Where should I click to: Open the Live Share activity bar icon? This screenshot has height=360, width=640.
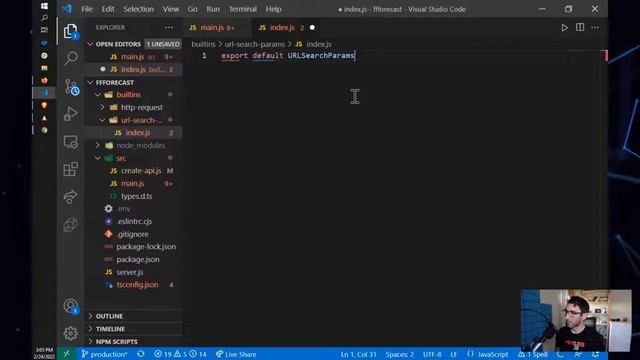[70, 197]
